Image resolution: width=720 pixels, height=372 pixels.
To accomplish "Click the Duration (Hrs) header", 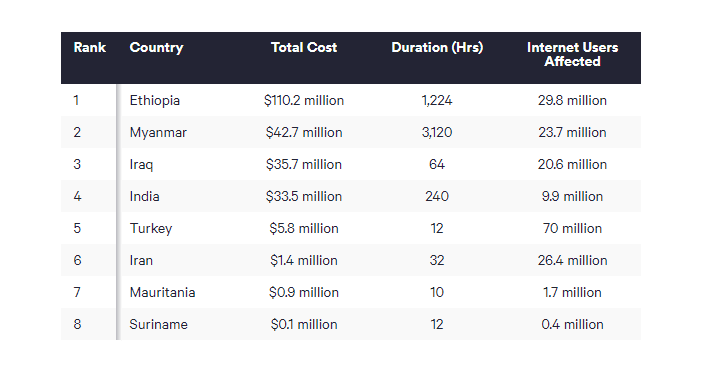I will coord(437,48).
